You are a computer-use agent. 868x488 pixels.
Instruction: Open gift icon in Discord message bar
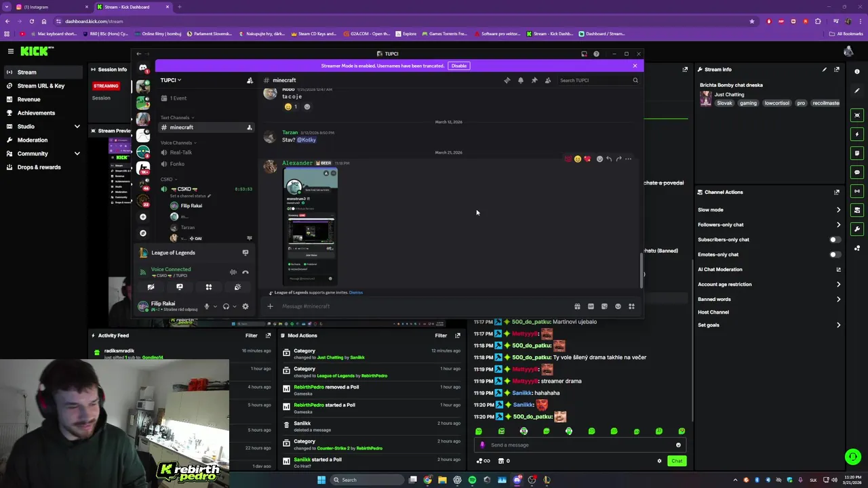[577, 306]
